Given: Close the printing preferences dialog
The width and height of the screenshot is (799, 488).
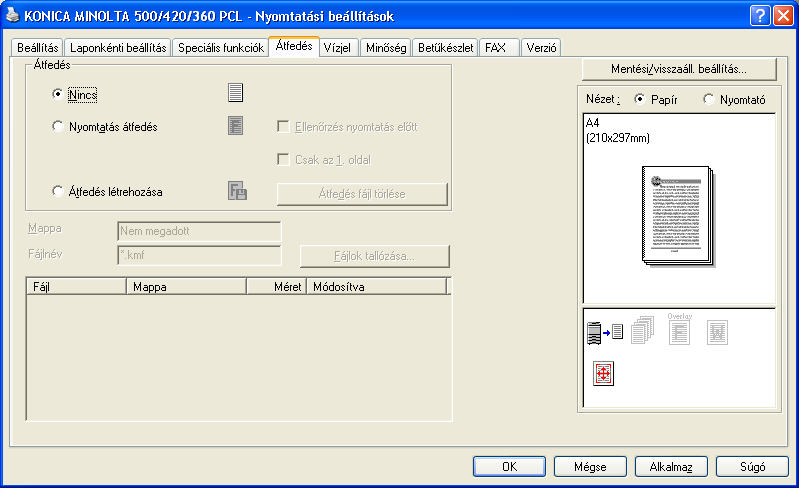Looking at the screenshot, I should tap(783, 16).
